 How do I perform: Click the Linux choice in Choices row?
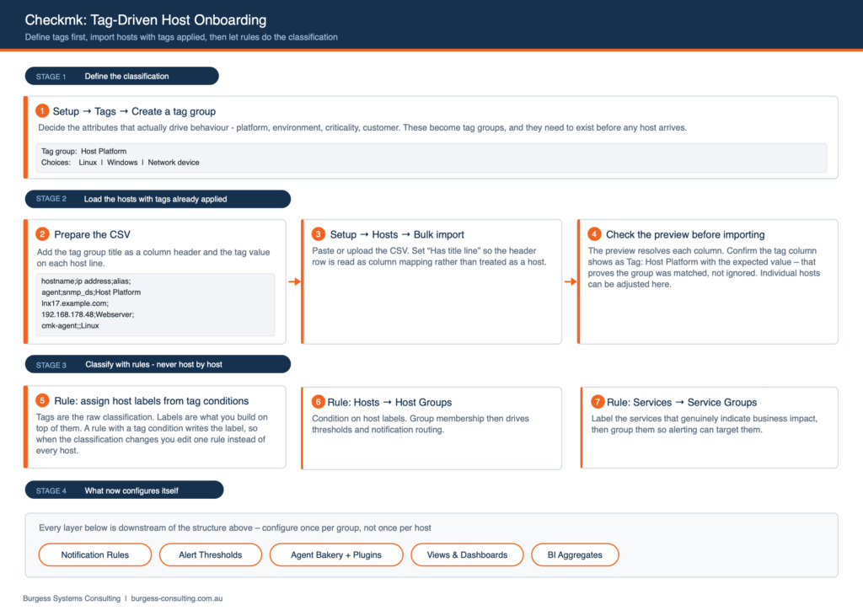click(x=88, y=163)
